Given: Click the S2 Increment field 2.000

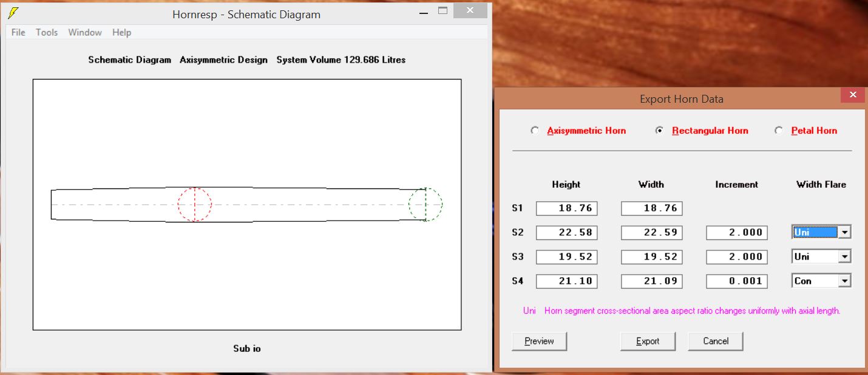Looking at the screenshot, I should coord(737,232).
